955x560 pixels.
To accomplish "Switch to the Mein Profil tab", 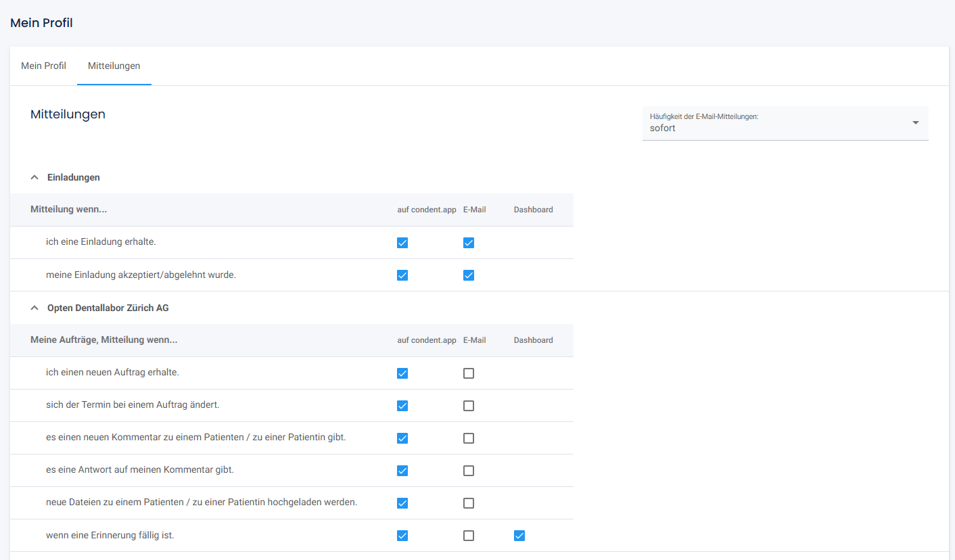I will pyautogui.click(x=44, y=66).
